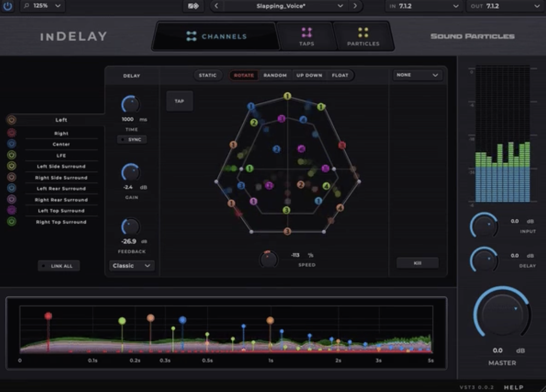
Task: Select the Up Down movement mode
Action: click(309, 75)
